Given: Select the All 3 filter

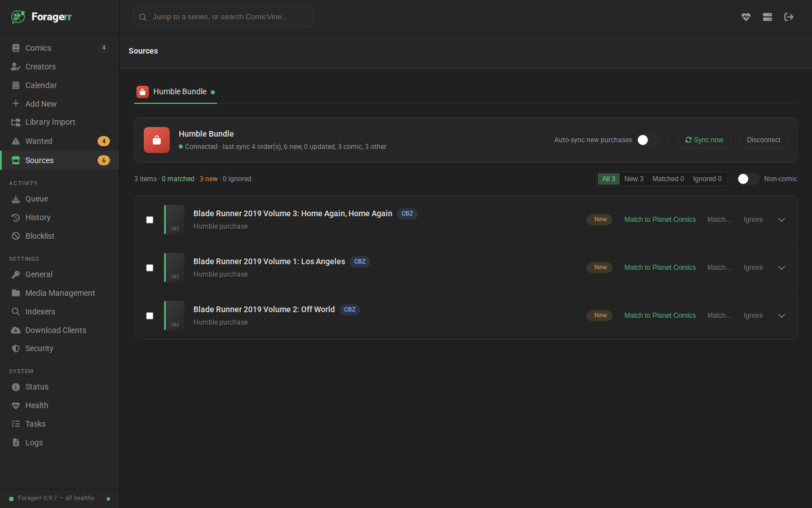Looking at the screenshot, I should [x=608, y=179].
